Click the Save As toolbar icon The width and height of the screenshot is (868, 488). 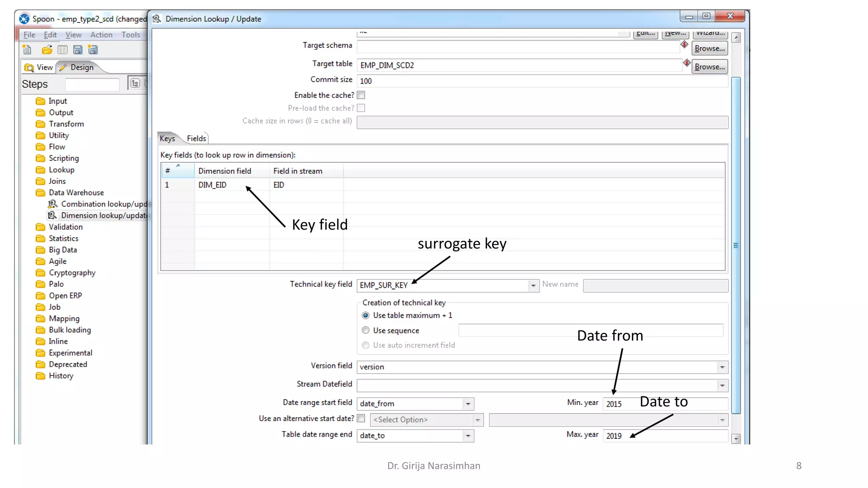coord(93,50)
